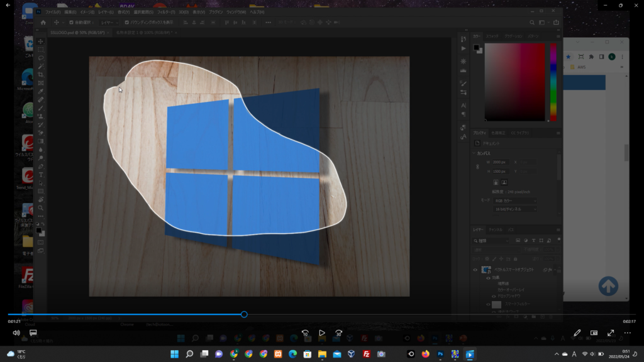644x362 pixels.
Task: Open File Explorer from the taskbar
Action: click(x=322, y=354)
